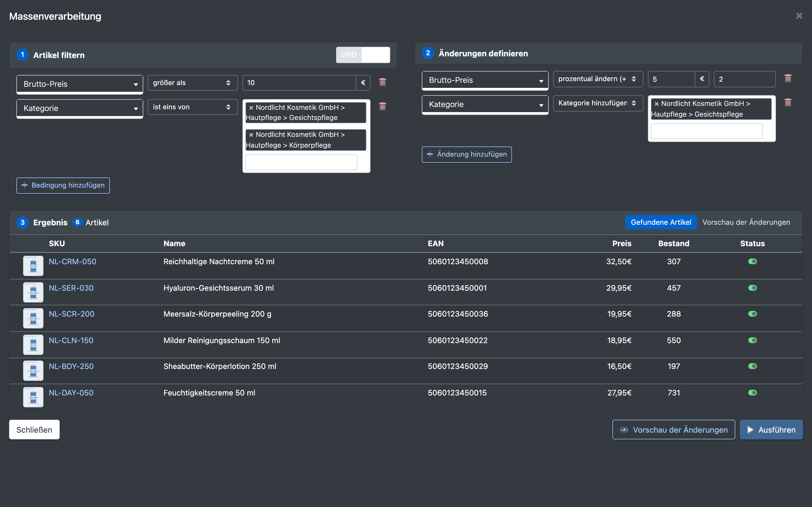Image resolution: width=812 pixels, height=507 pixels.
Task: Delete the Brutto-Preis filter condition
Action: pyautogui.click(x=383, y=82)
